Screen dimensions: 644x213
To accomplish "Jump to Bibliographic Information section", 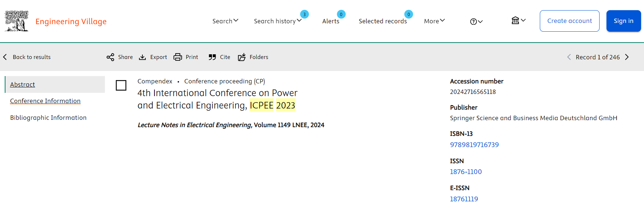I will point(48,118).
